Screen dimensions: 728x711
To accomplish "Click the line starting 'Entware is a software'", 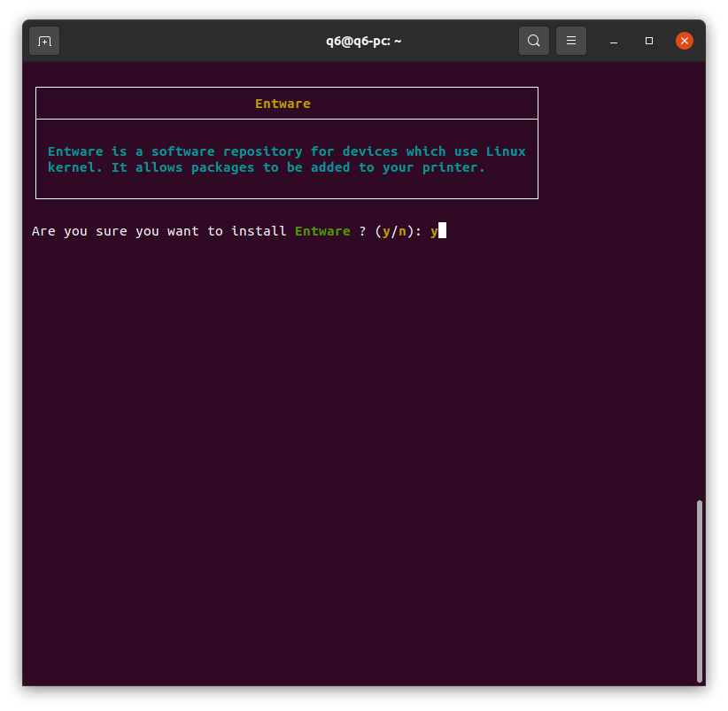I will (x=286, y=151).
